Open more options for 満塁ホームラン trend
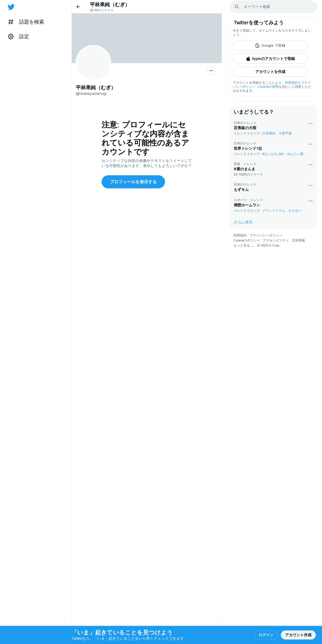Screen dimensions: 322x644 tap(310, 201)
